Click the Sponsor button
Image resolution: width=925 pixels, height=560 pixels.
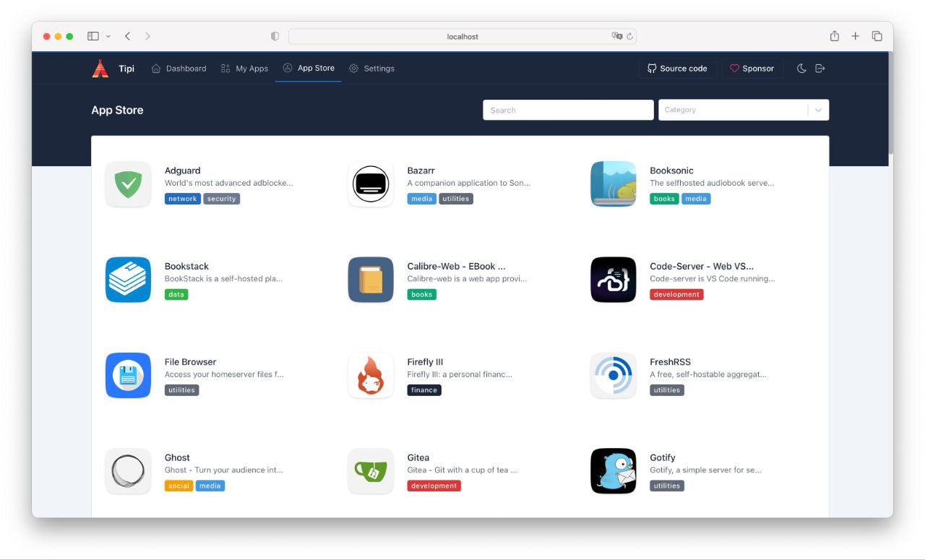(x=752, y=69)
